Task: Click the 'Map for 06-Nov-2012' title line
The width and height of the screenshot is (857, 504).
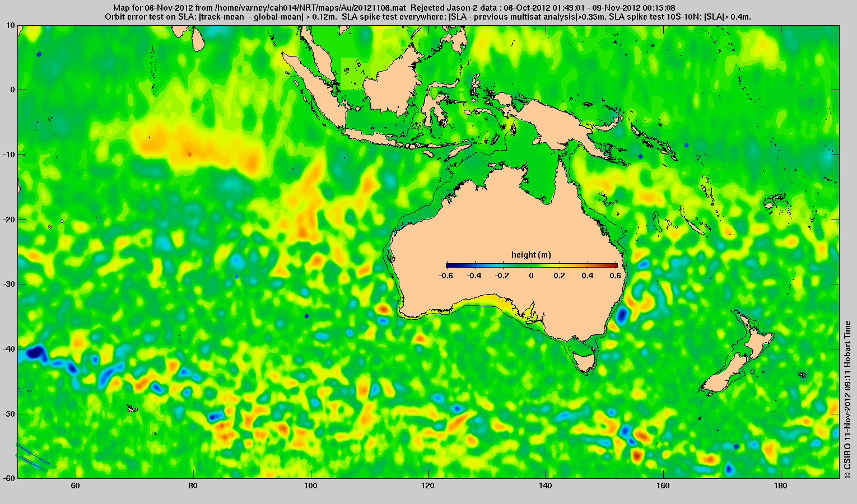Action: 394,8
